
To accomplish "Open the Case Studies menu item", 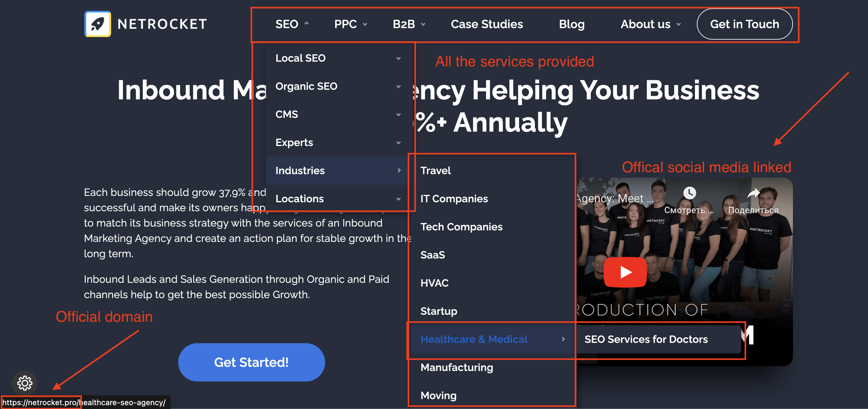I will pos(487,24).
